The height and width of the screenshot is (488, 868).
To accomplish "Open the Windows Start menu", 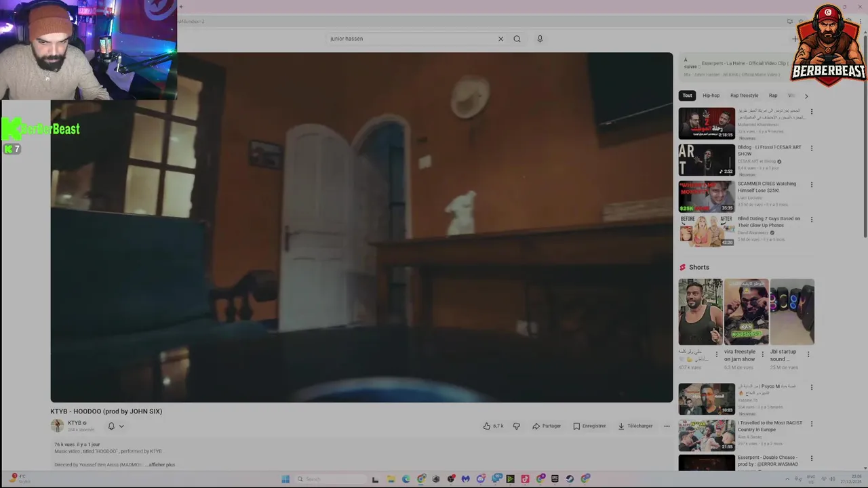I will [285, 479].
